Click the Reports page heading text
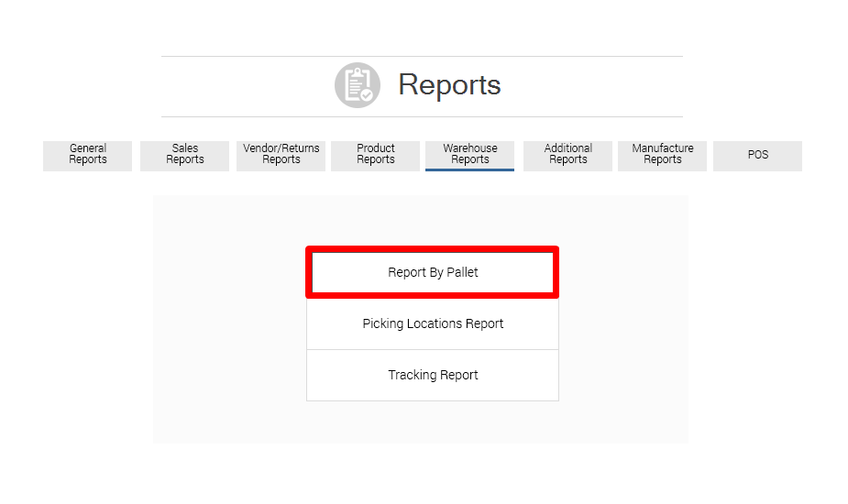Image resolution: width=848 pixels, height=504 pixels. point(449,85)
